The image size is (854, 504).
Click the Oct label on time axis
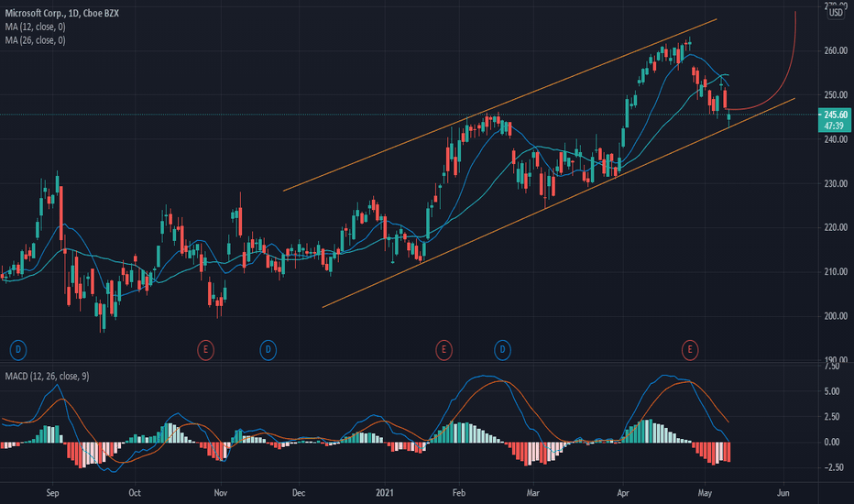(135, 493)
